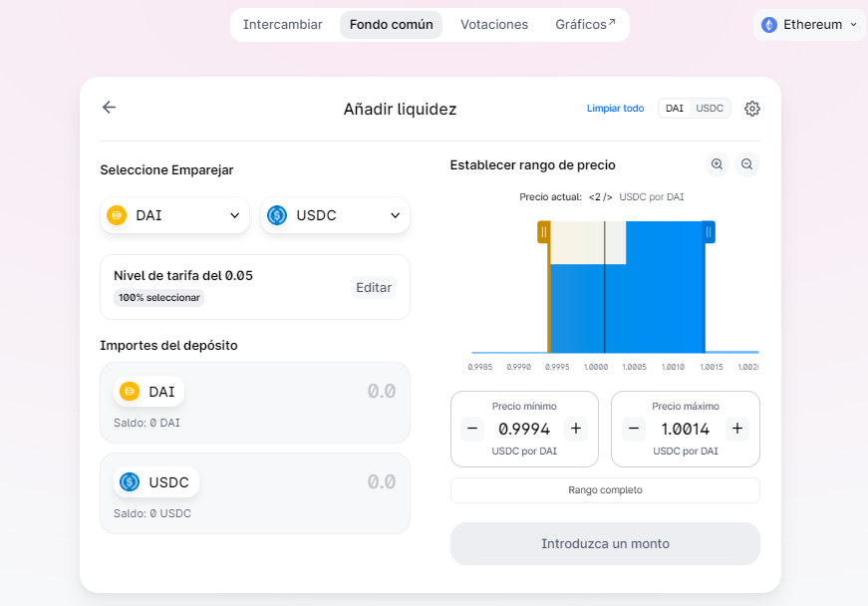868x606 pixels.
Task: Open the Votaciones tab
Action: [x=494, y=25]
